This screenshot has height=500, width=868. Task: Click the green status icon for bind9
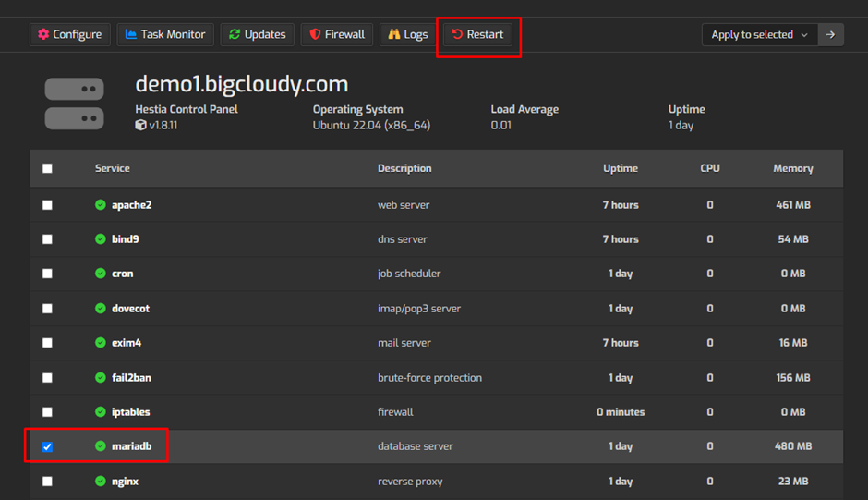(x=101, y=239)
